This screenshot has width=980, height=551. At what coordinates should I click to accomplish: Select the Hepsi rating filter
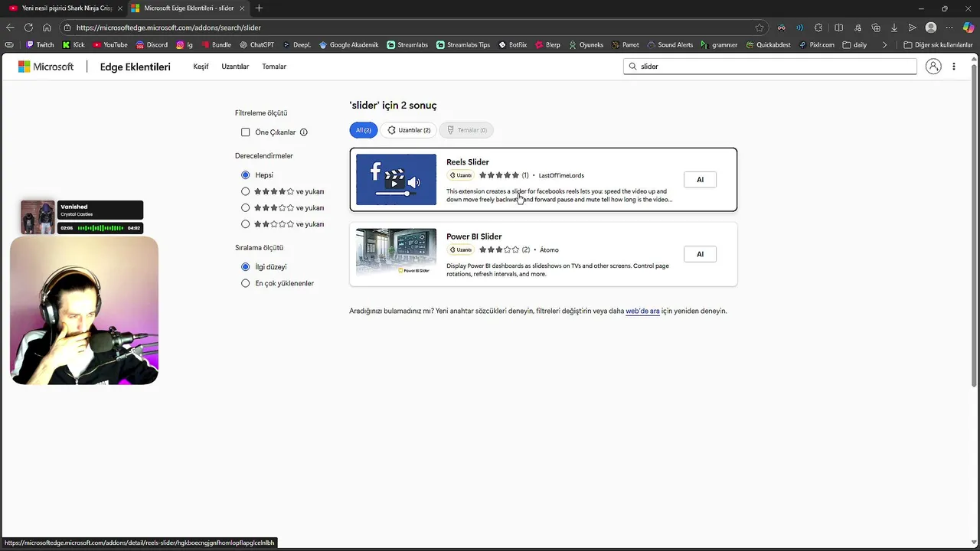tap(246, 175)
